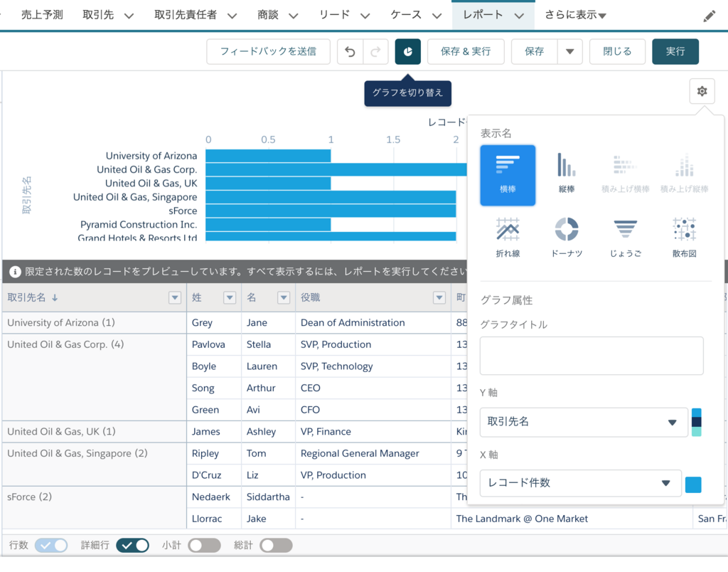Toggle the 詳細行 detail rows switch
728x572 pixels.
(132, 545)
